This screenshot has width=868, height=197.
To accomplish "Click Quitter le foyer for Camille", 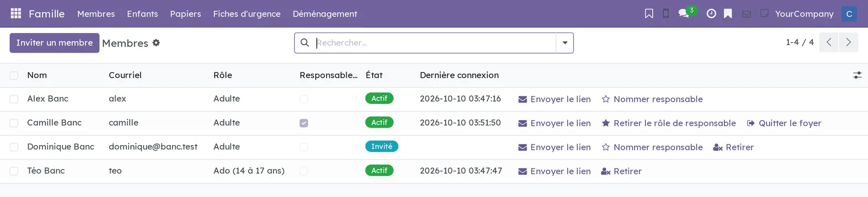I will point(784,123).
